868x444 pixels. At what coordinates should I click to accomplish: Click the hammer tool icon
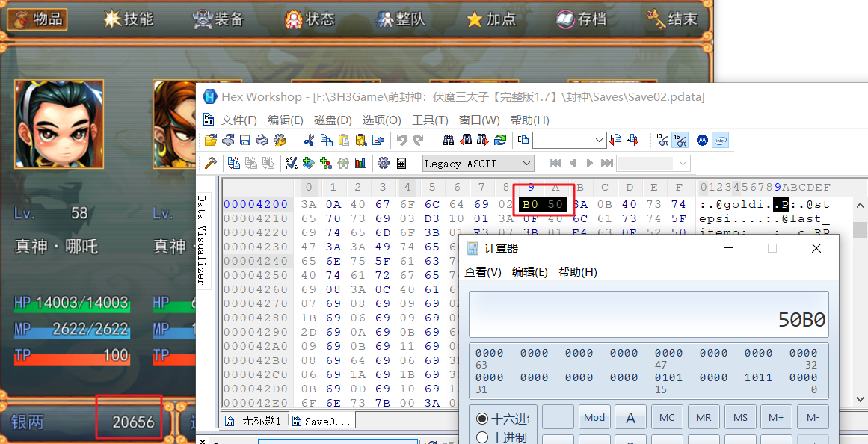pyautogui.click(x=210, y=163)
